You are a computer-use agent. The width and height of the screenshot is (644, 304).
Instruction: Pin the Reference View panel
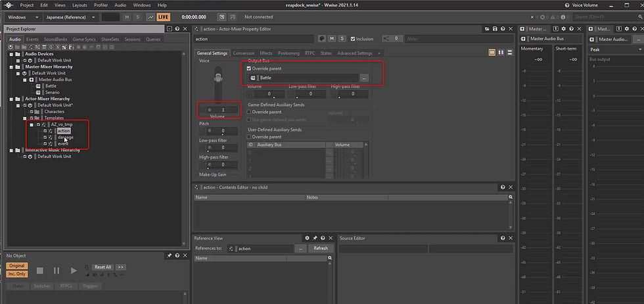(315, 238)
